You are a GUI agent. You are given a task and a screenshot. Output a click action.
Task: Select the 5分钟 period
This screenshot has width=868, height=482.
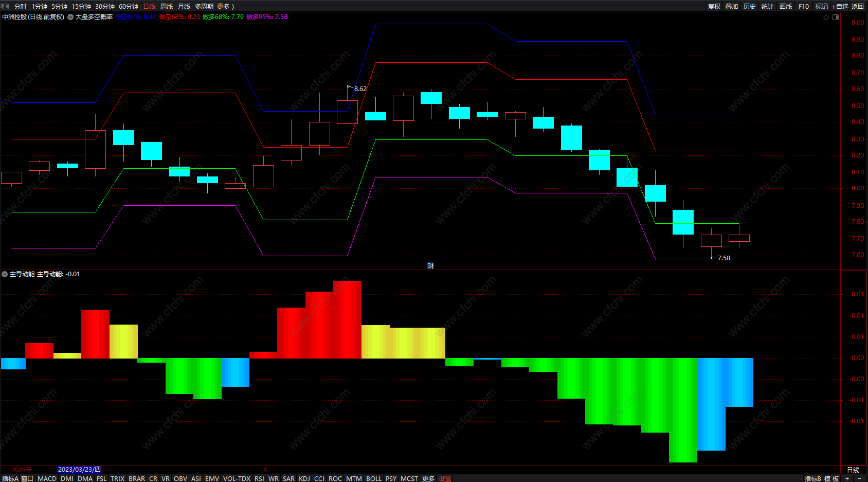pyautogui.click(x=59, y=7)
